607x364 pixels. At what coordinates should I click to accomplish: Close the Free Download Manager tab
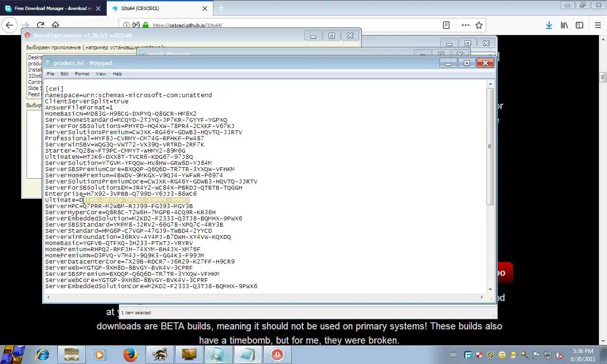(x=98, y=8)
